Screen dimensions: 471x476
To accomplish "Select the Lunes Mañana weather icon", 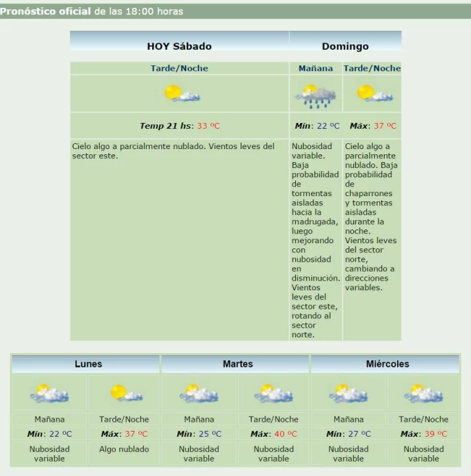I will 49,394.
